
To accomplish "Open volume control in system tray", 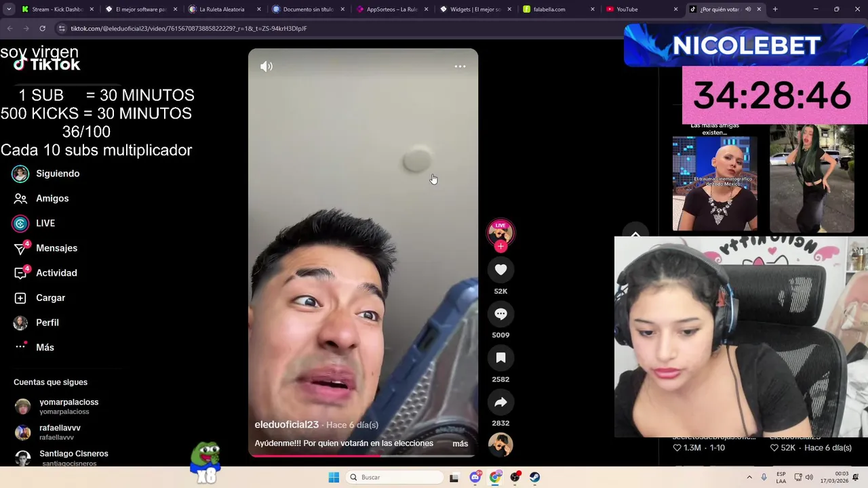I will (810, 477).
